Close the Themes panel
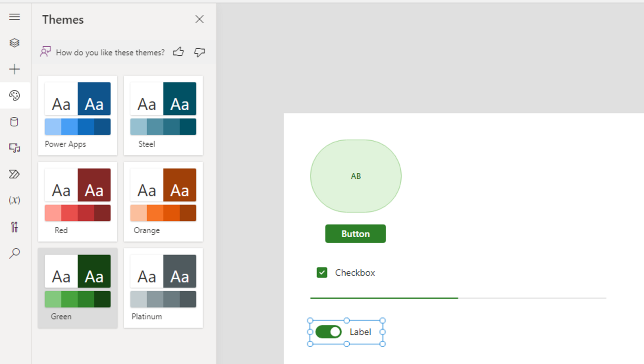 coord(200,19)
